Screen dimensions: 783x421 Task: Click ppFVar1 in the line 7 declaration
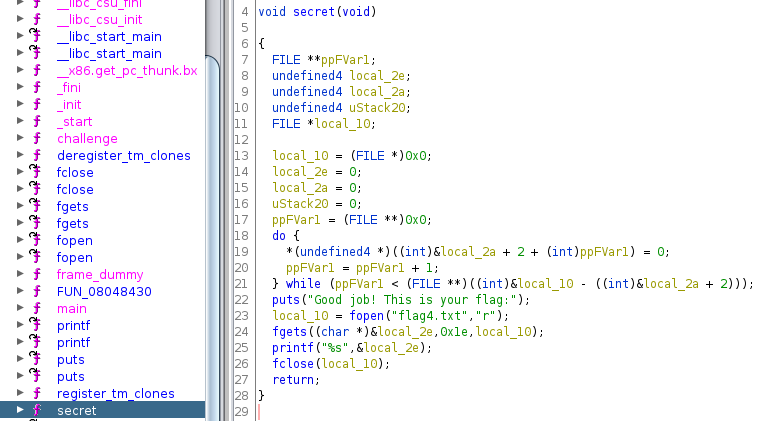click(x=345, y=59)
